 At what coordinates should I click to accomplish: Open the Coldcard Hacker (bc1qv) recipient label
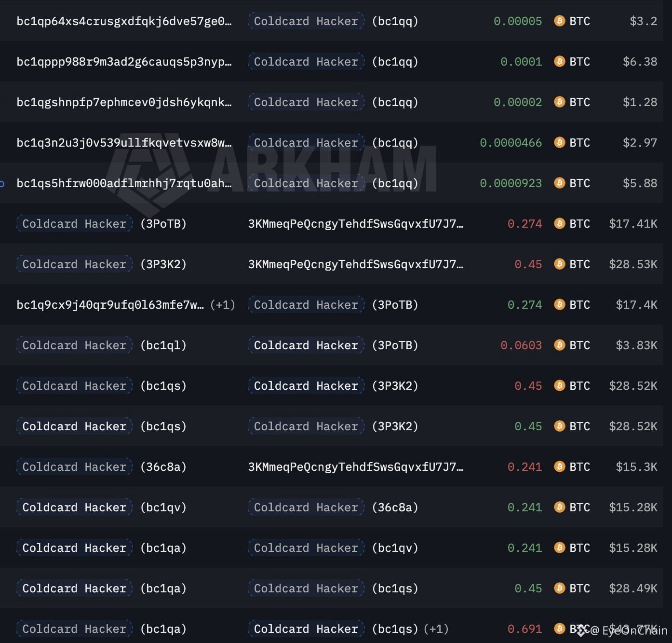click(x=333, y=548)
